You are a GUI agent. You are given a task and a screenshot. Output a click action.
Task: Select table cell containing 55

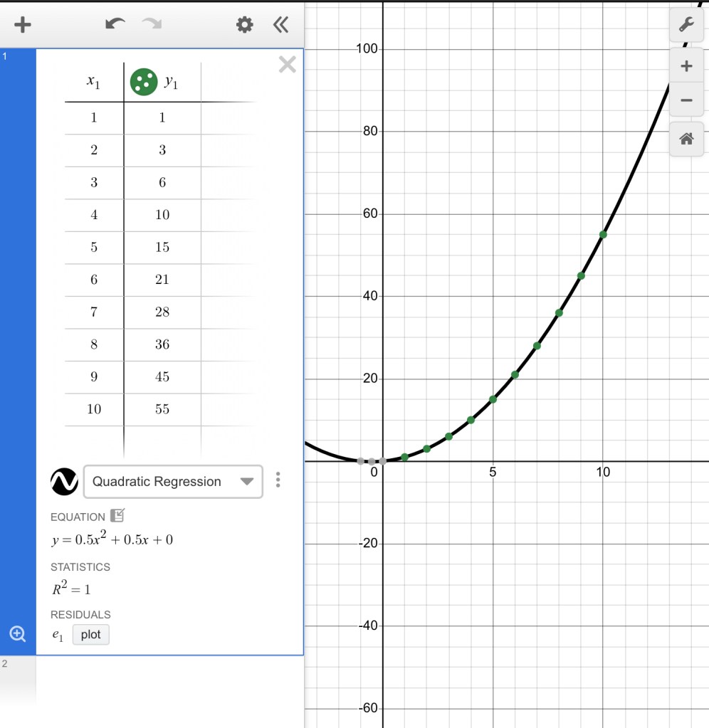(162, 409)
